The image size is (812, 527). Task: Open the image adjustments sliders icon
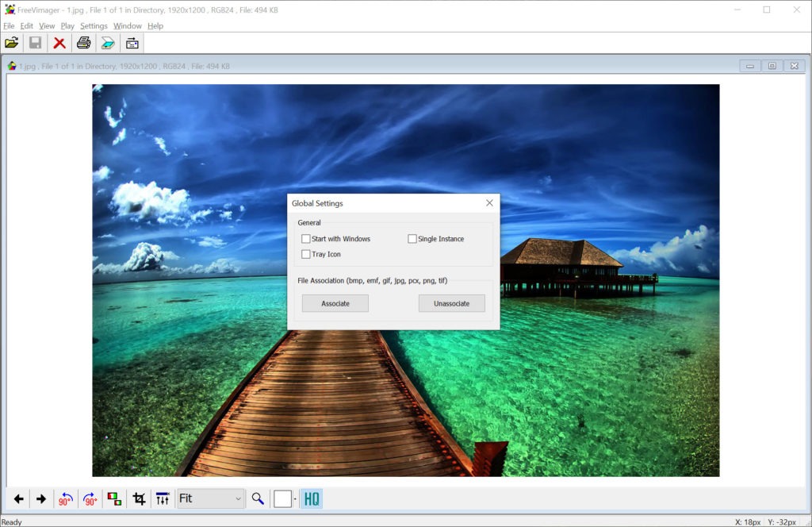[163, 499]
